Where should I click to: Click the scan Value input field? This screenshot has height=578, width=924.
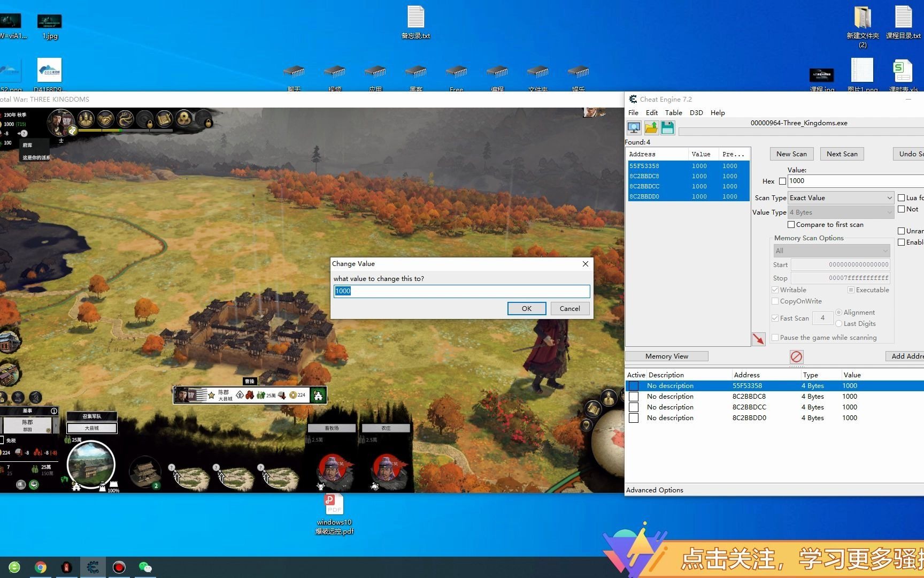pyautogui.click(x=856, y=181)
